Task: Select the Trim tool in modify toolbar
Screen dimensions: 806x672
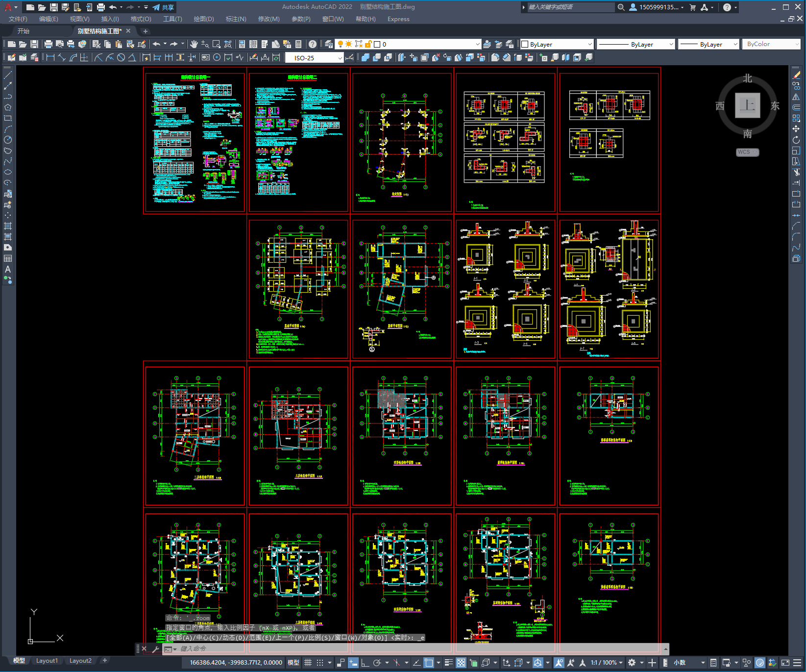Action: coord(796,172)
